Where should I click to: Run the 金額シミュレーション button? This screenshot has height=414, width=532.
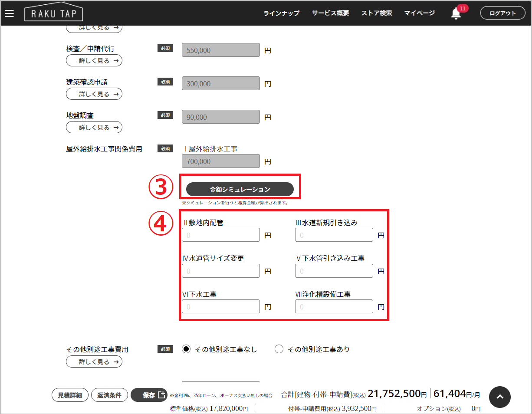coord(240,189)
